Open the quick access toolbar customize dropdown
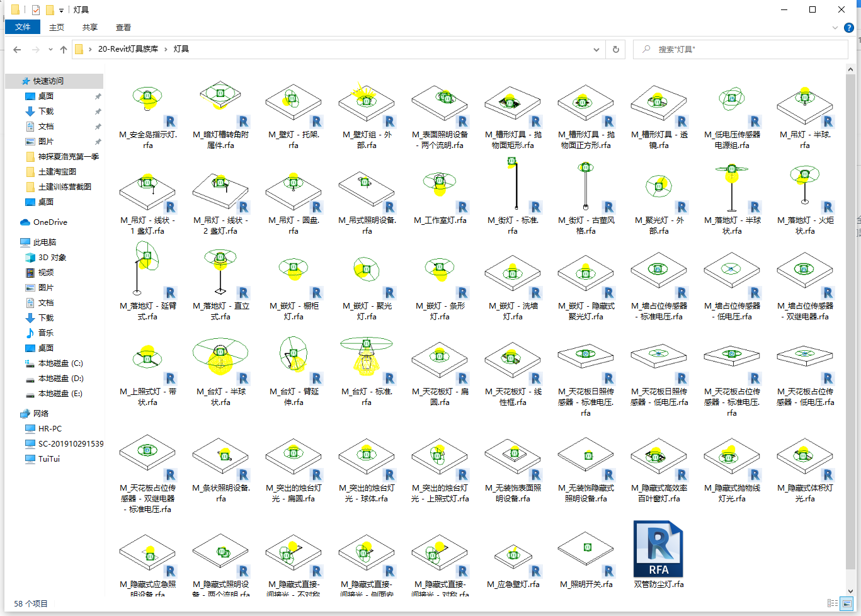861x616 pixels. (61, 10)
